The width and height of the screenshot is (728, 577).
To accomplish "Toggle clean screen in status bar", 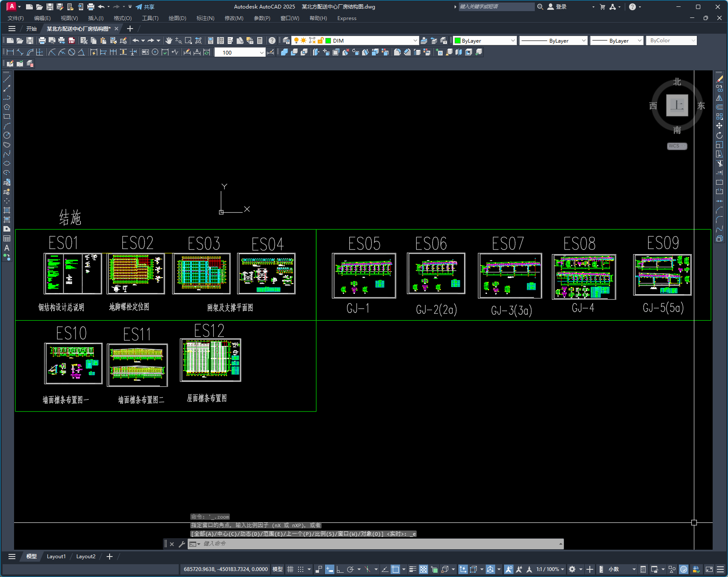I will 709,569.
